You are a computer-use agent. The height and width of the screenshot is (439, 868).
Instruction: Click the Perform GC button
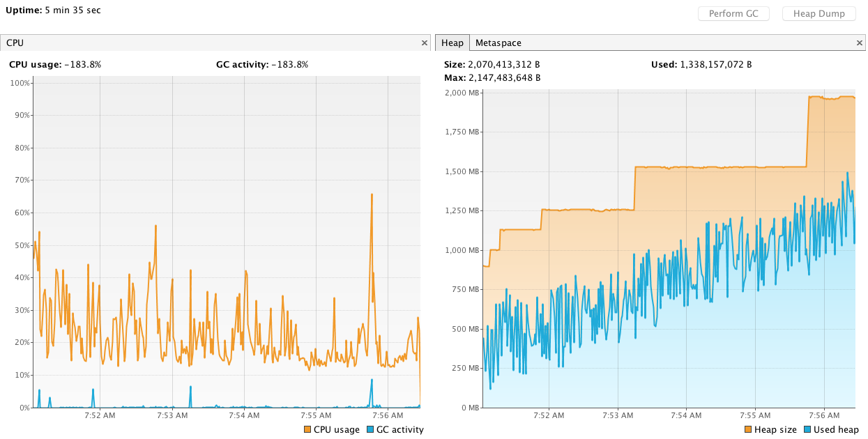coord(733,13)
